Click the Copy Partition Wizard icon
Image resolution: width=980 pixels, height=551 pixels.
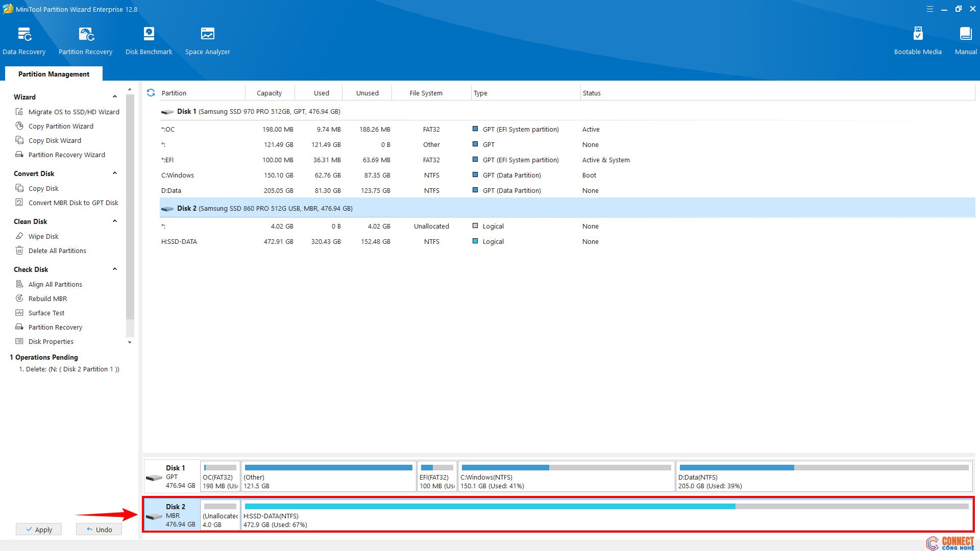pyautogui.click(x=19, y=126)
